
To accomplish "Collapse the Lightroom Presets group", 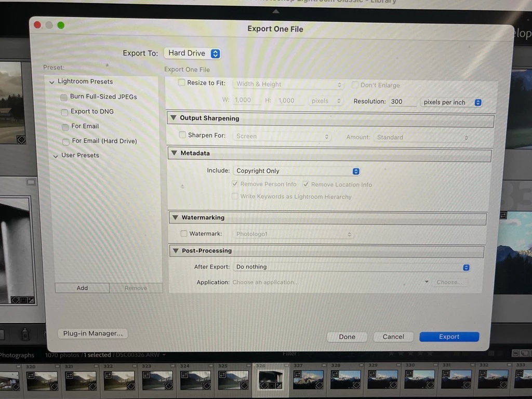I will click(52, 82).
